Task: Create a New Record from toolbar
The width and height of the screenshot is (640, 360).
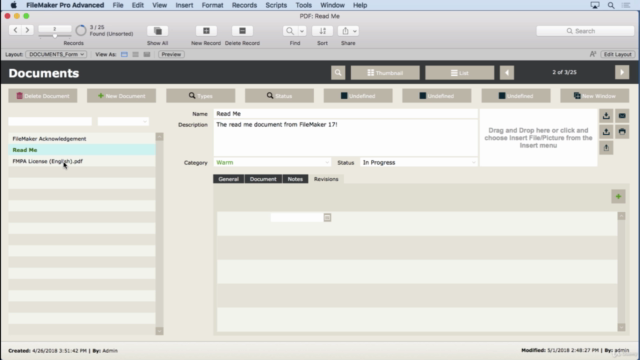Action: pos(206,31)
